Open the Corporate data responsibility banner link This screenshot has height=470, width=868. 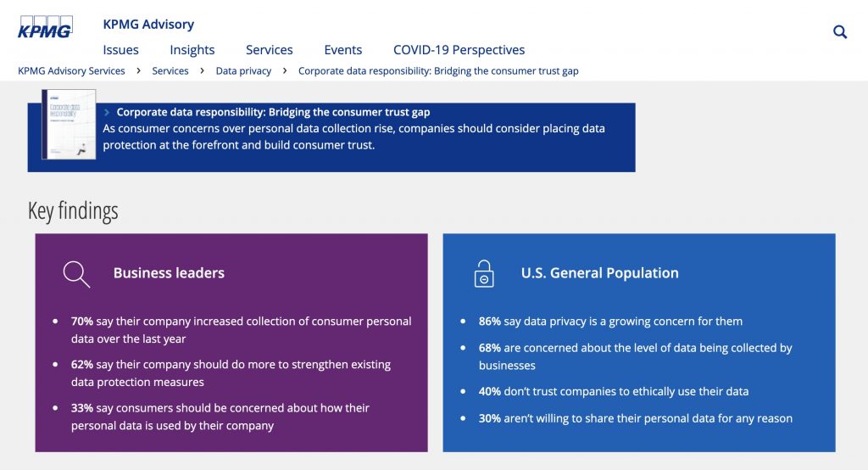click(274, 112)
